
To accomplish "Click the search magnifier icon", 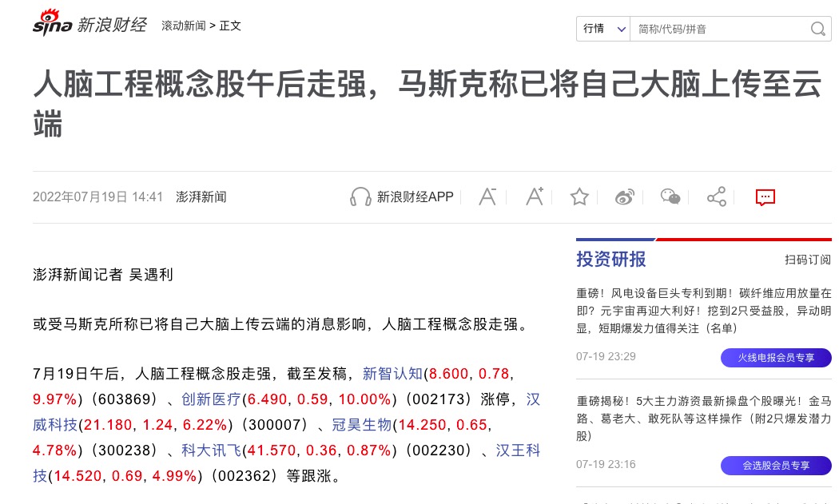I will [x=817, y=29].
